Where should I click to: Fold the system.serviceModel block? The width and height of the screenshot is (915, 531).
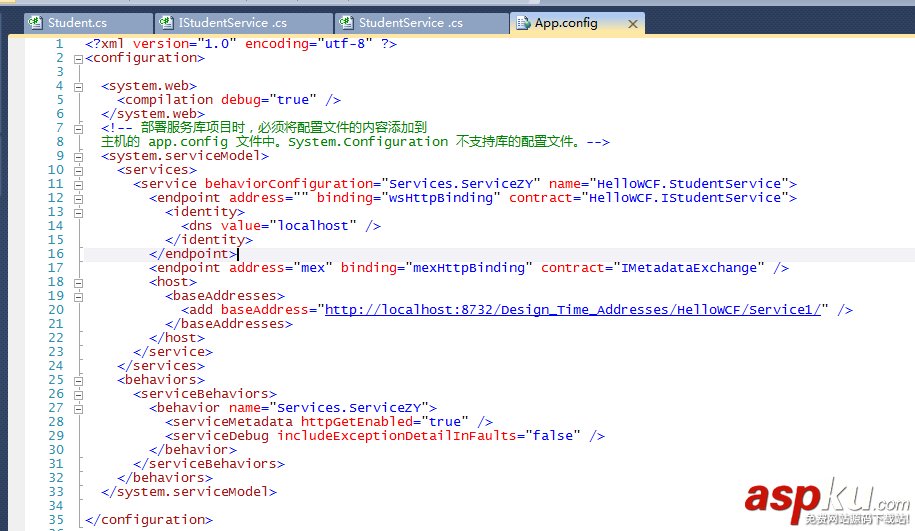click(78, 156)
